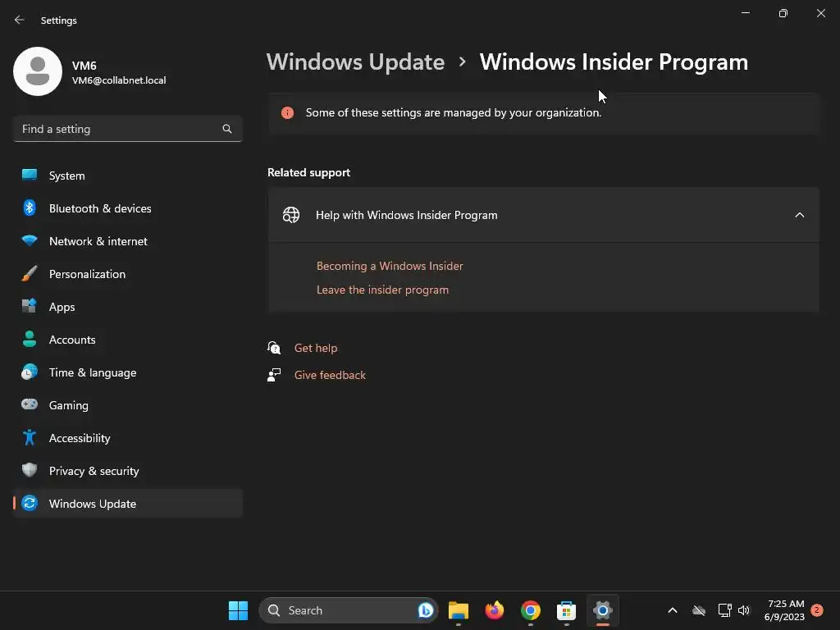Viewport: 840px width, 630px height.
Task: Click the search magnifier in Find a setting
Action: [227, 129]
